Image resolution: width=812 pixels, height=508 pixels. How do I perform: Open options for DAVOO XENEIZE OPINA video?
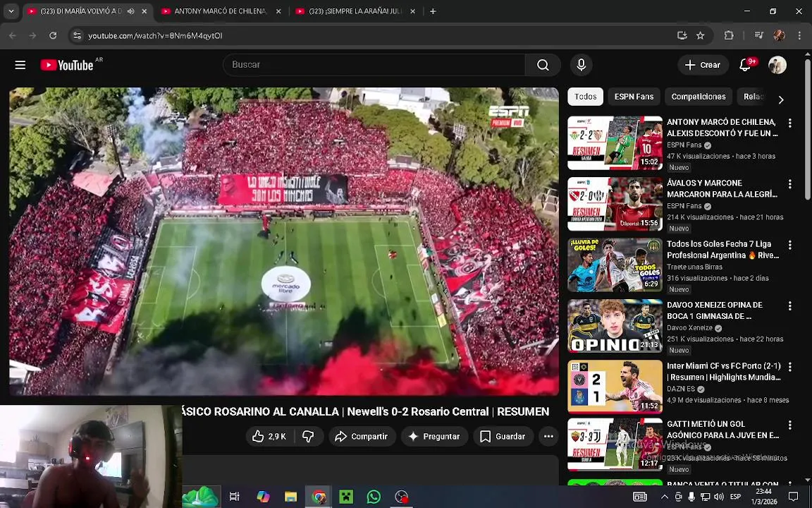[x=789, y=306]
